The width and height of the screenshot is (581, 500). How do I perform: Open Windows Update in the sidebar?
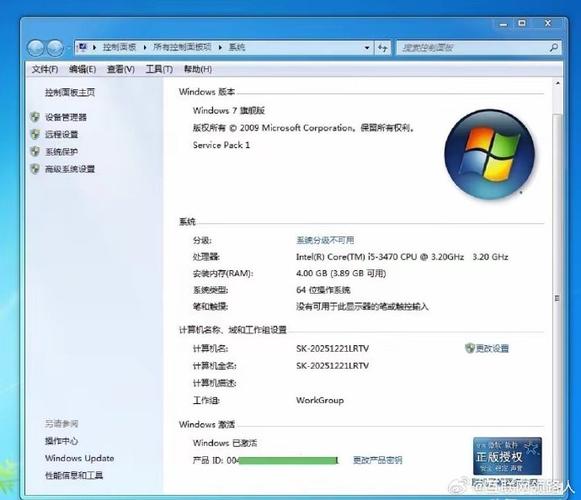pos(79,458)
